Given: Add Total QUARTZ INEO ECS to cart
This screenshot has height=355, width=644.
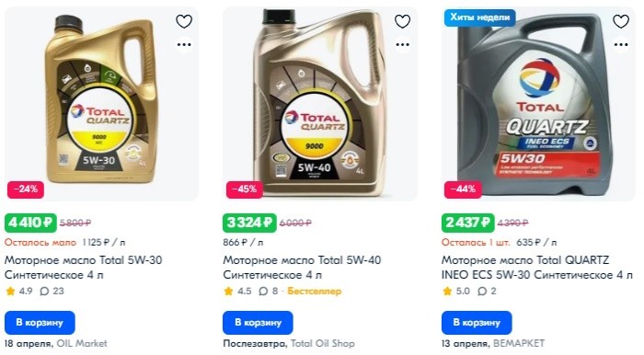Looking at the screenshot, I should coord(477,323).
